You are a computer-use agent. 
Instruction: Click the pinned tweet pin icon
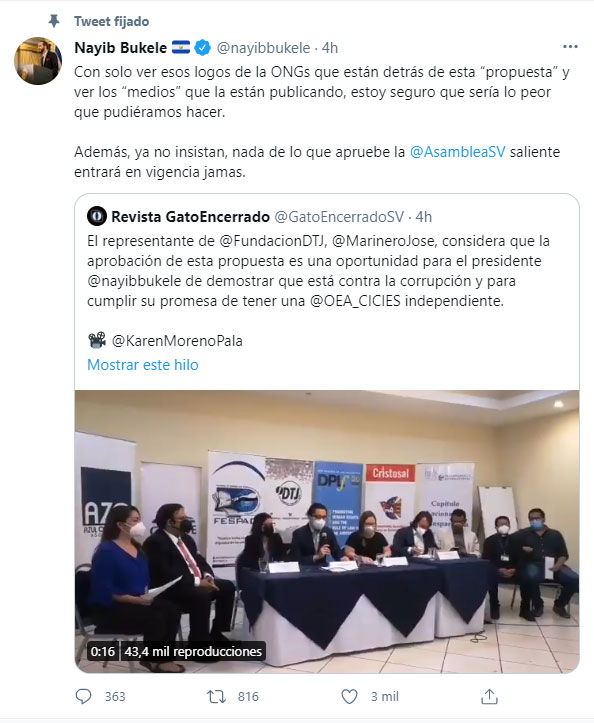(54, 21)
